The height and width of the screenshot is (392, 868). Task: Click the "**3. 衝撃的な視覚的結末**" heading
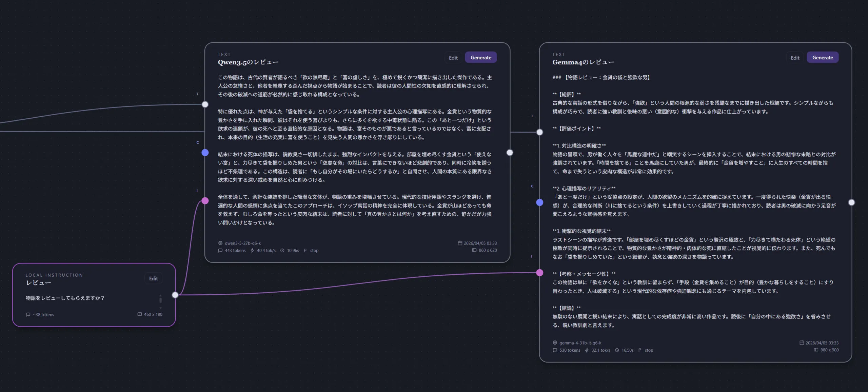coord(581,231)
